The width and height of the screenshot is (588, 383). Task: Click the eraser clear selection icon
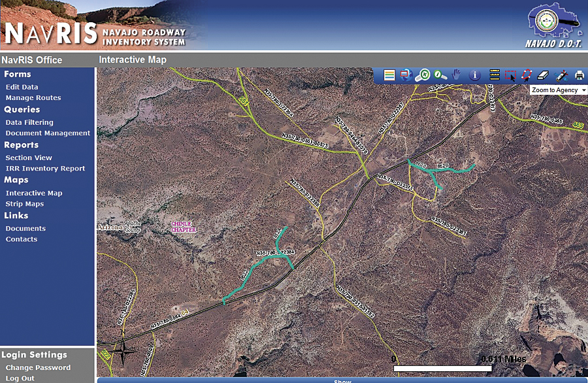point(543,75)
